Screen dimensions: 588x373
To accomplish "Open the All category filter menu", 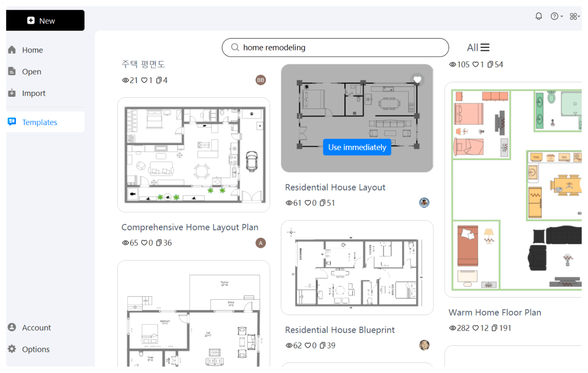I will coord(478,47).
